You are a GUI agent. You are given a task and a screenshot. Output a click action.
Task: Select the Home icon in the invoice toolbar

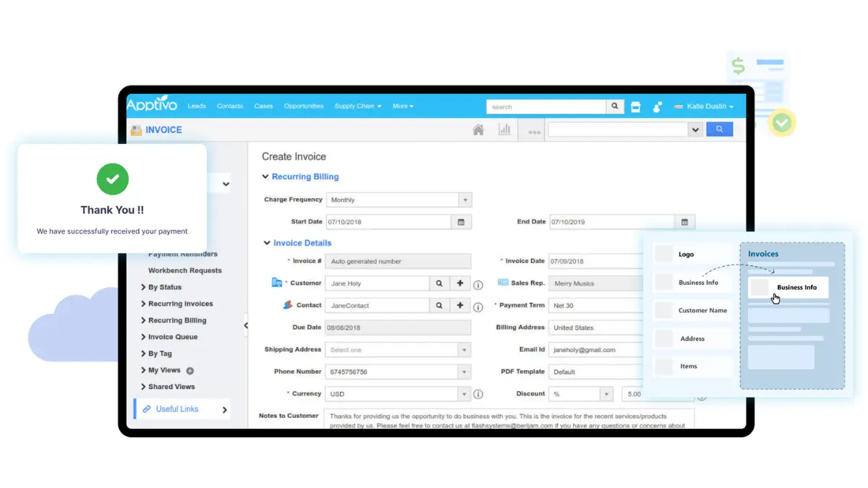point(478,129)
